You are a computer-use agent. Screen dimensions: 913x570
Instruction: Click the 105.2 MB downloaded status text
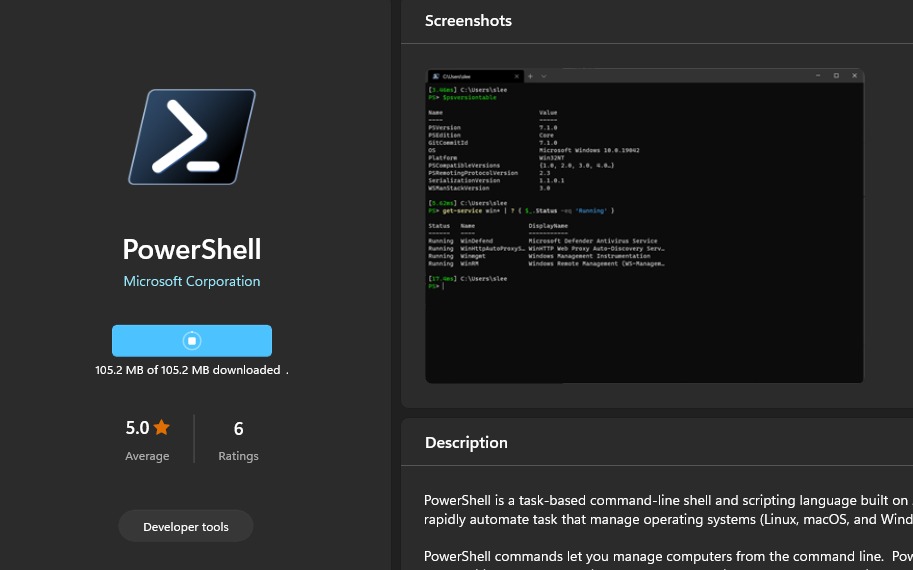192,370
